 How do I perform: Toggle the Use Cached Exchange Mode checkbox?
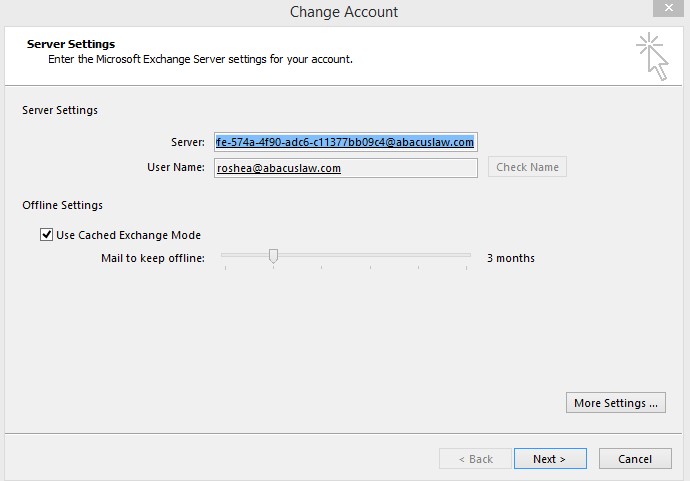pyautogui.click(x=46, y=235)
